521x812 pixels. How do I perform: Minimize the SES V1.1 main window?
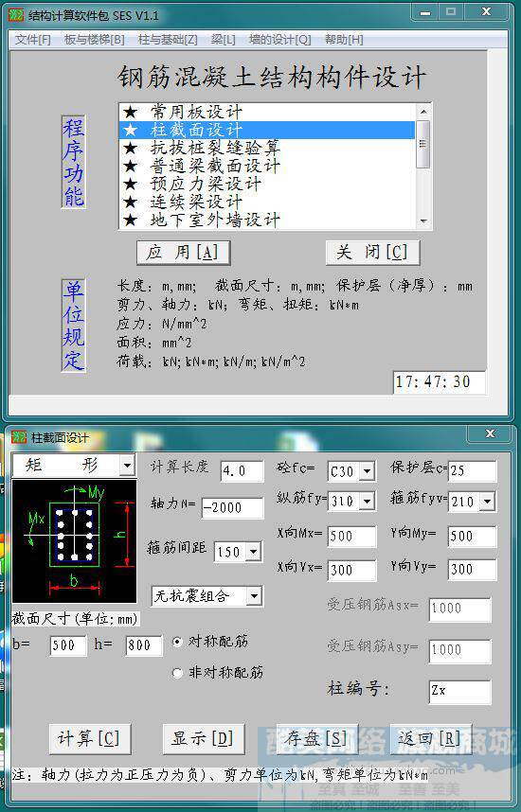[x=425, y=12]
